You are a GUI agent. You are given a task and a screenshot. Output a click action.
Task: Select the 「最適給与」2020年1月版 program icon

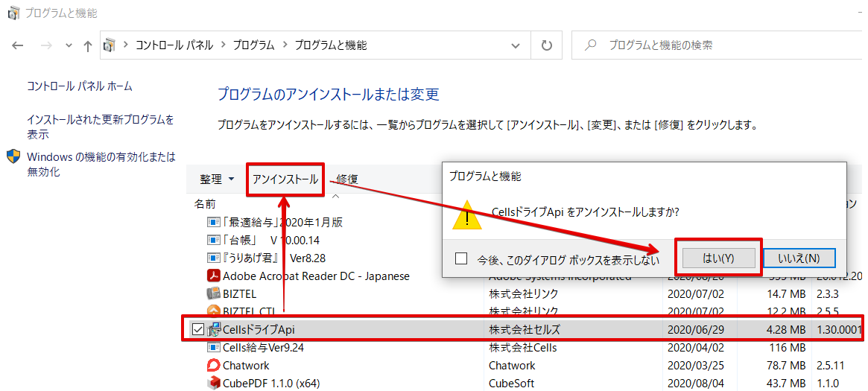coord(214,223)
